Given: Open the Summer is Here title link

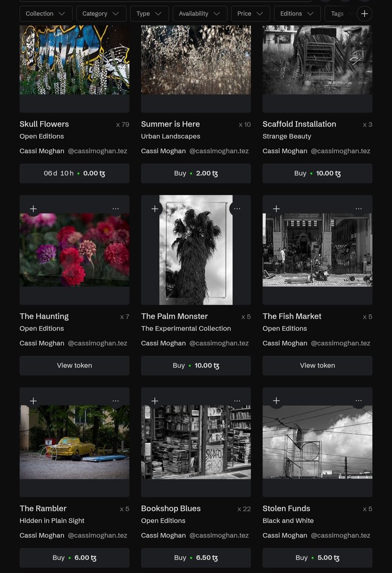Looking at the screenshot, I should [x=170, y=124].
